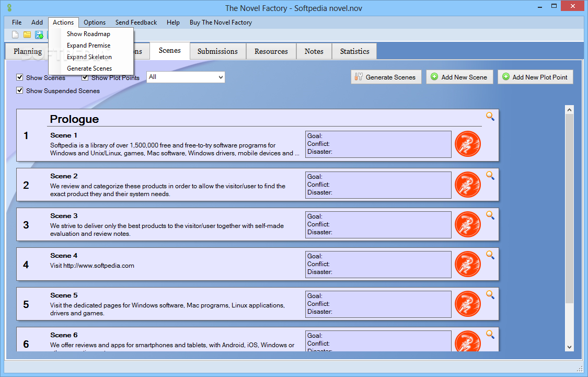Uncheck the Show Scenes checkbox
Screen dimensions: 588x377
tap(20, 77)
